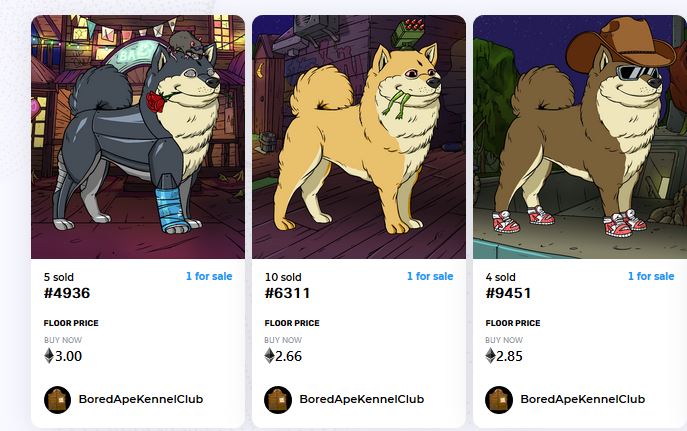Image resolution: width=687 pixels, height=431 pixels.
Task: Open '1 for sale' link on #4936
Action: [209, 276]
